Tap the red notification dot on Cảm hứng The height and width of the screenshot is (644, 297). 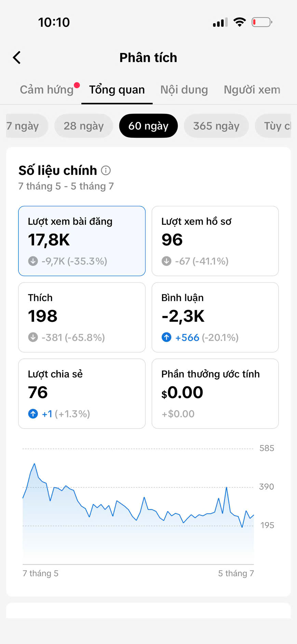(77, 85)
